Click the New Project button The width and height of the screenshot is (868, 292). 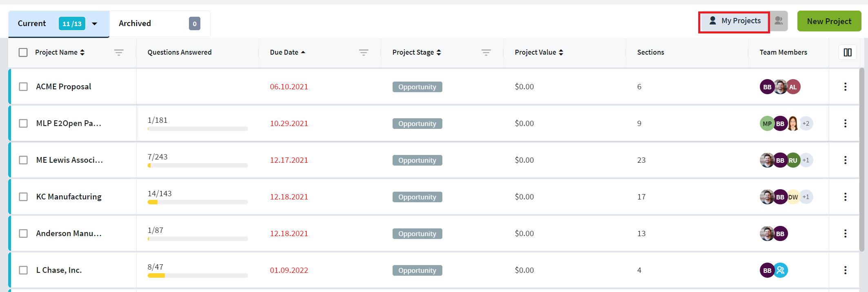click(x=829, y=21)
